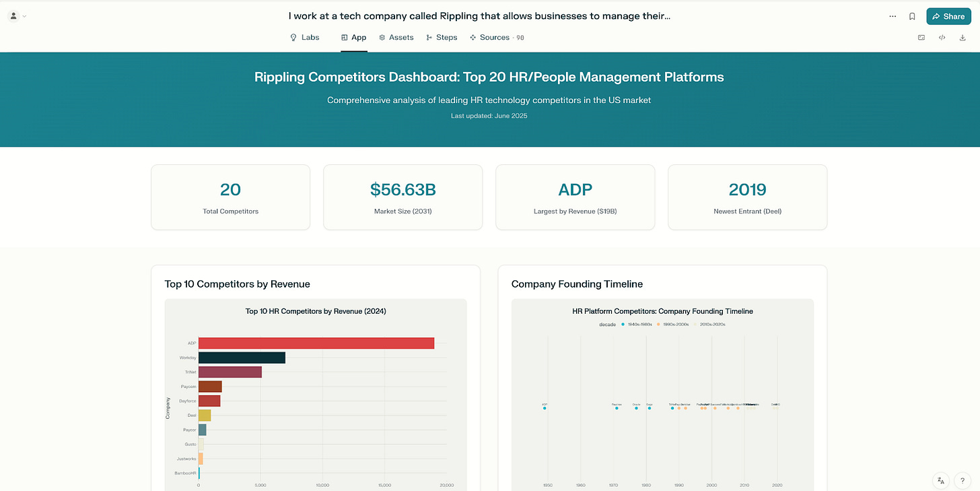Toggle the 1940s-1980s decade legend entry

(x=635, y=324)
